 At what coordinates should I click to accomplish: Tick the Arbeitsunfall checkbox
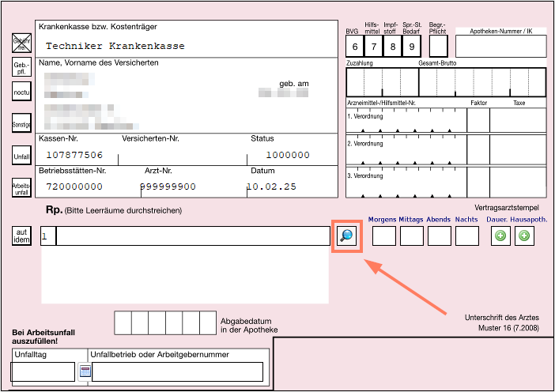[x=21, y=188]
